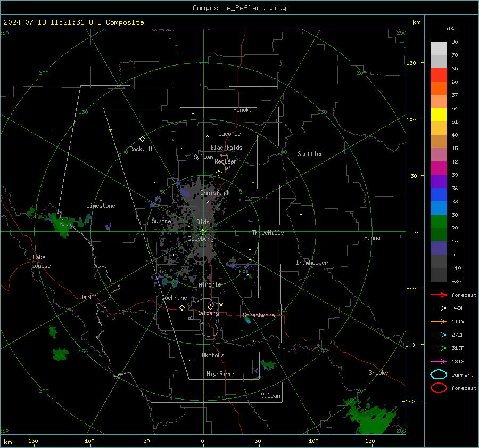Image resolution: width=479 pixels, height=448 pixels.
Task: Click the RedDeer label
Action: (x=226, y=161)
